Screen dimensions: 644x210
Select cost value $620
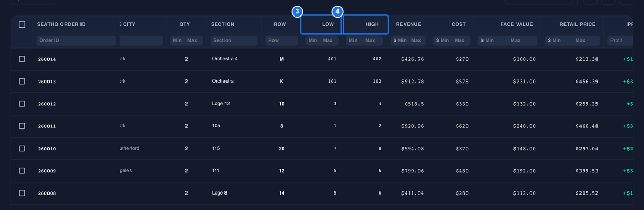(x=462, y=126)
